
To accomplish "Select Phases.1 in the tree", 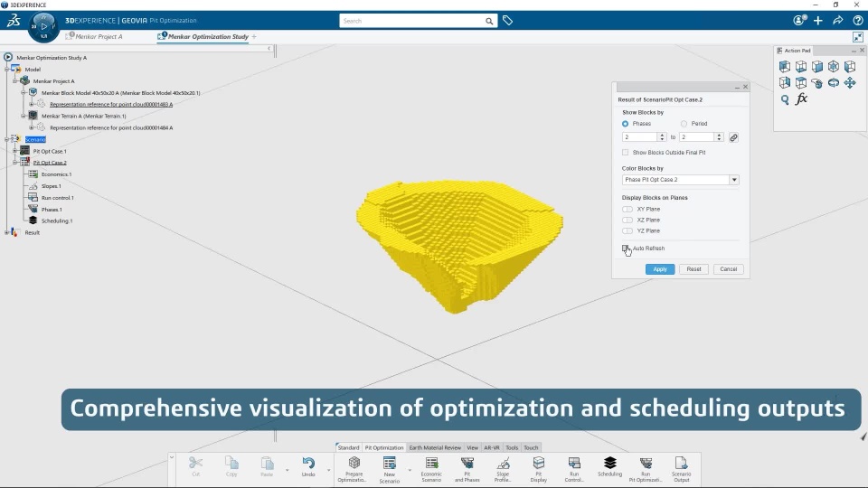I will pos(52,210).
